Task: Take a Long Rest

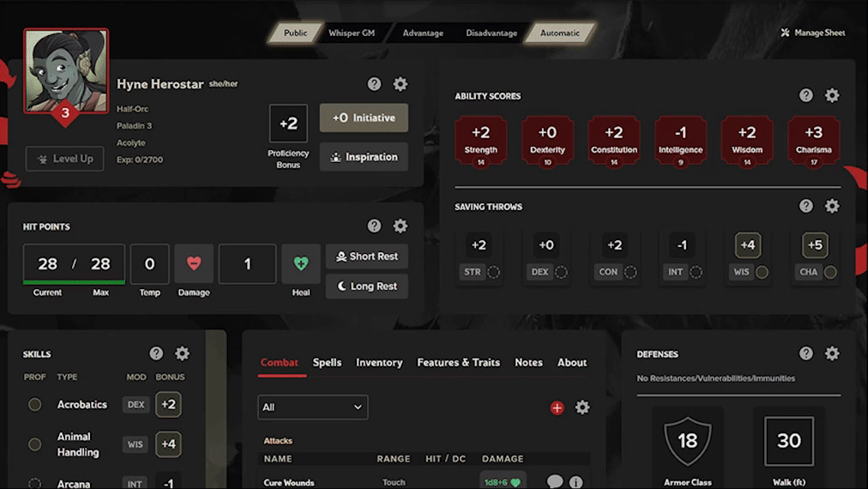Action: (x=367, y=287)
